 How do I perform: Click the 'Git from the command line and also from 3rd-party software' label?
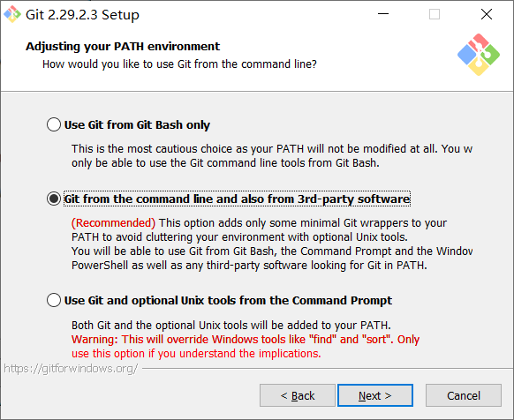click(x=237, y=199)
